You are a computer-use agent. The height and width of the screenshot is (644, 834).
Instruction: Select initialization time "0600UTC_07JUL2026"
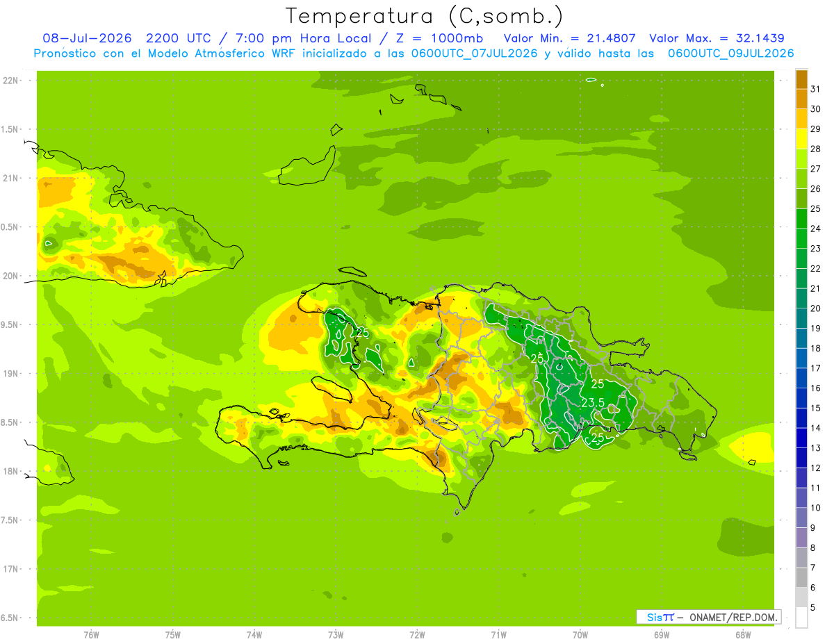pos(474,53)
